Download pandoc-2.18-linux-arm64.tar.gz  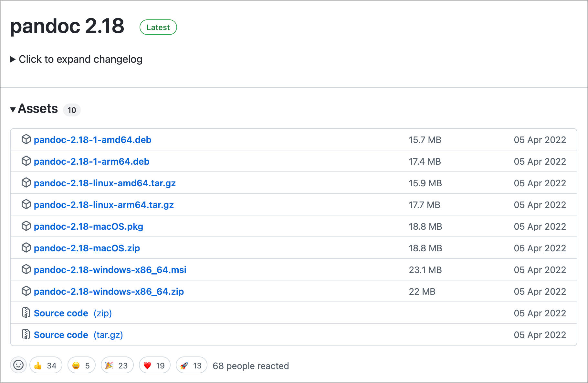[104, 205]
